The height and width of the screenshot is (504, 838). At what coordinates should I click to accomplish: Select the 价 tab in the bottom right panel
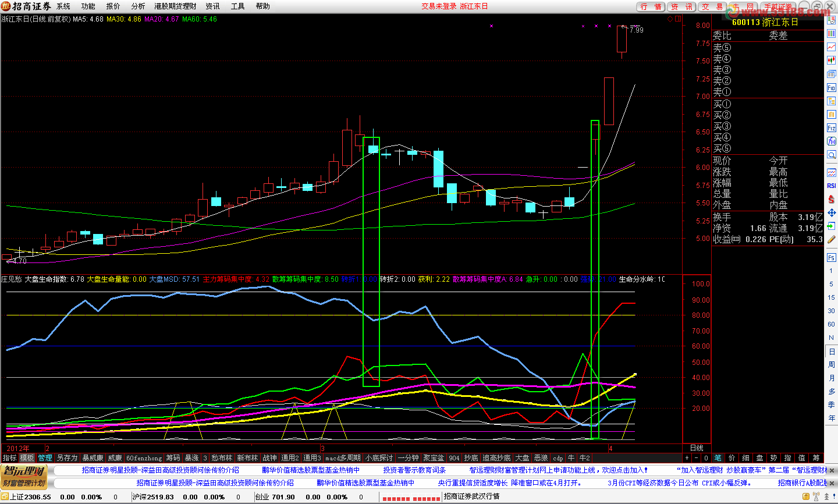pos(732,458)
